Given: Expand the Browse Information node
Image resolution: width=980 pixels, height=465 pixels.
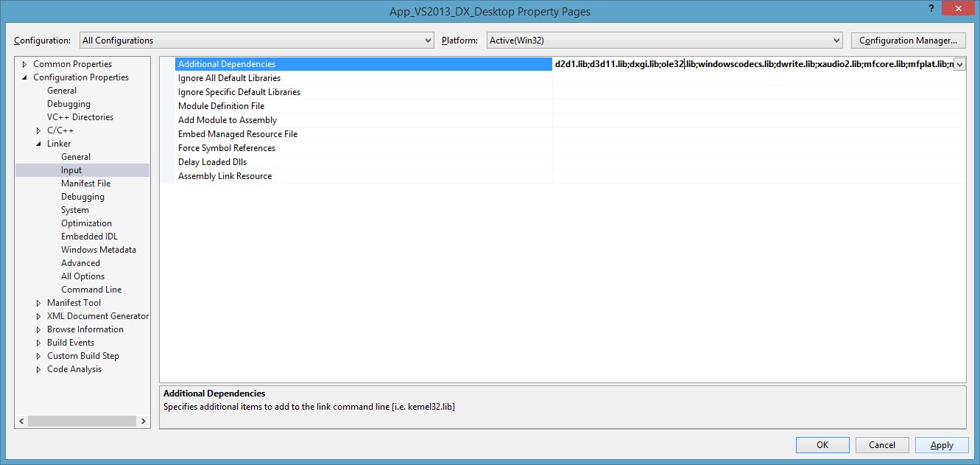Looking at the screenshot, I should [x=38, y=329].
